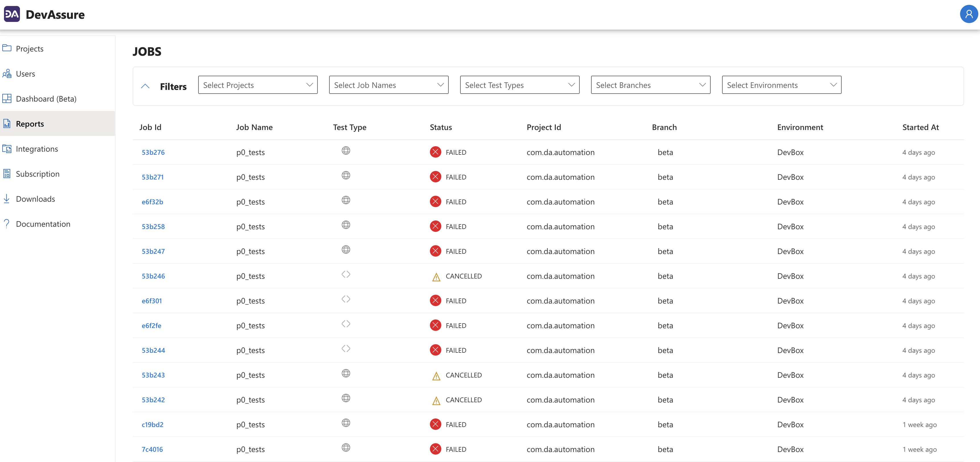Select the Reports icon in the sidebar
980x462 pixels.
click(x=7, y=123)
